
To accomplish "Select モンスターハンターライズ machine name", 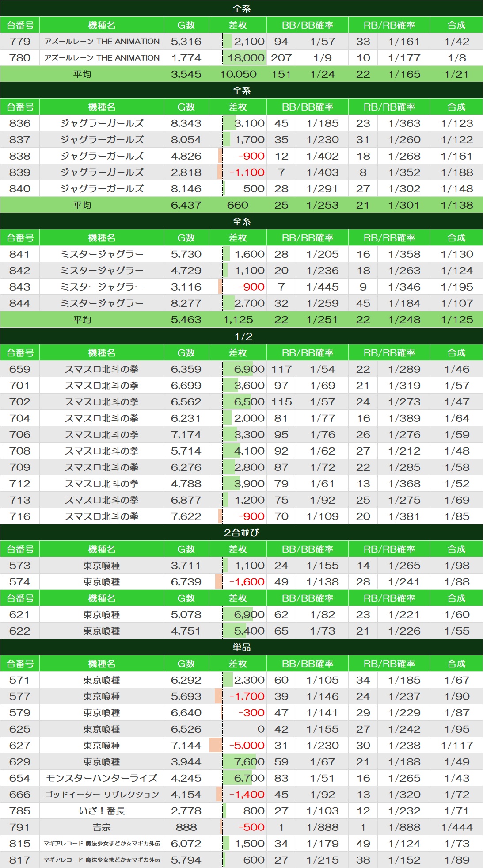I will [102, 778].
